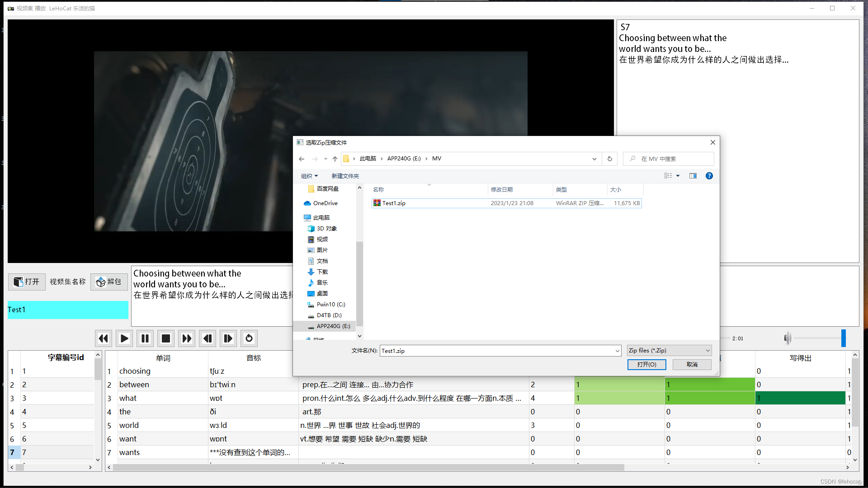Click 新建文件夹 in dialog toolbar
This screenshot has width=868, height=488.
(345, 176)
